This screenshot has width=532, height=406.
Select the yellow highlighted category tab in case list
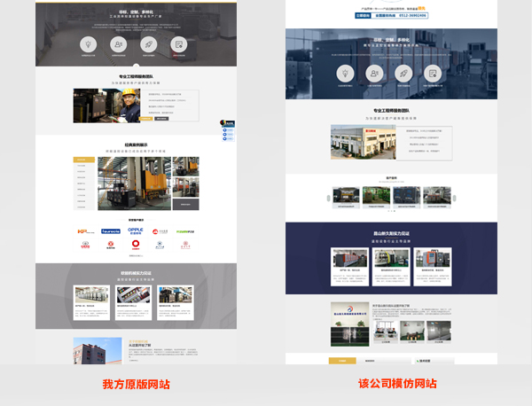(x=84, y=160)
